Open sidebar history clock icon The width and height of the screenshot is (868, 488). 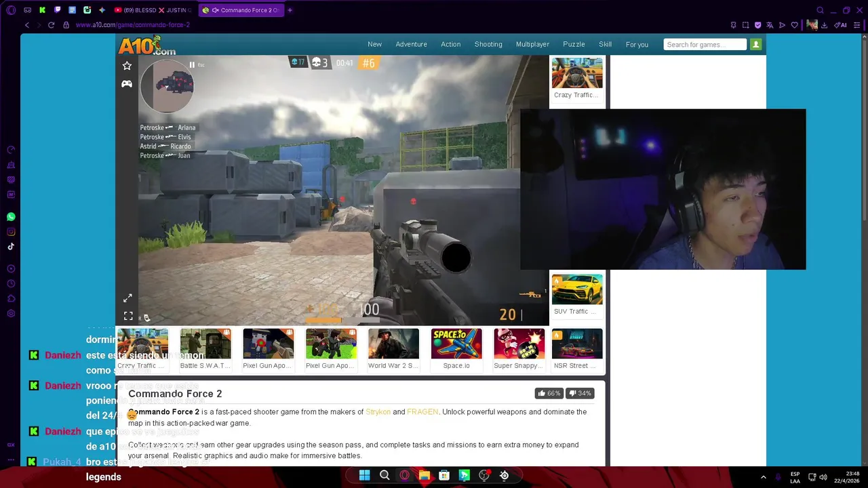(x=11, y=284)
